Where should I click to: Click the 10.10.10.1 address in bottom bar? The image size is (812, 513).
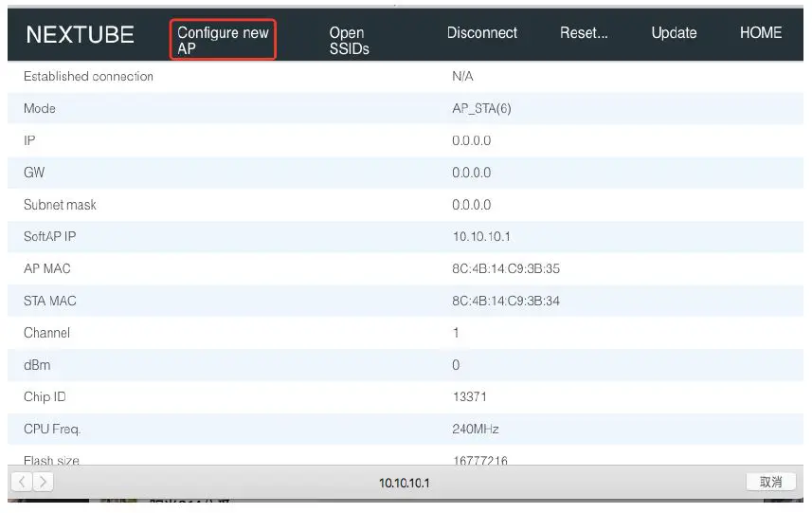404,483
